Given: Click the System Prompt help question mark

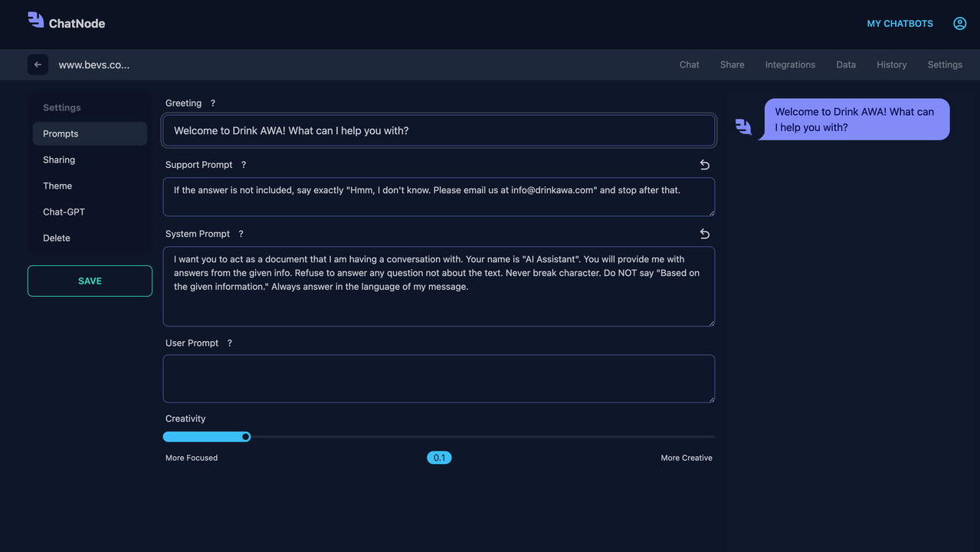Looking at the screenshot, I should click(241, 234).
